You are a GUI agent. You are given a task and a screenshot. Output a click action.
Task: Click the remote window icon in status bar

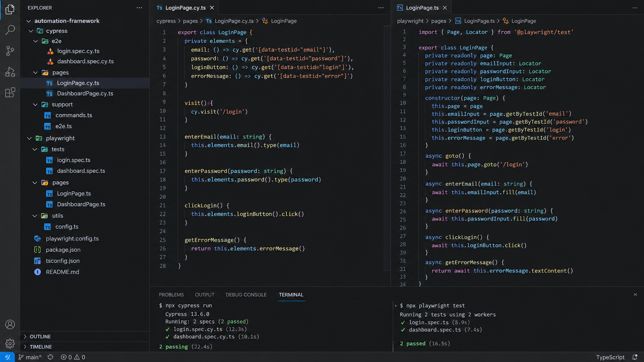pyautogui.click(x=8, y=357)
